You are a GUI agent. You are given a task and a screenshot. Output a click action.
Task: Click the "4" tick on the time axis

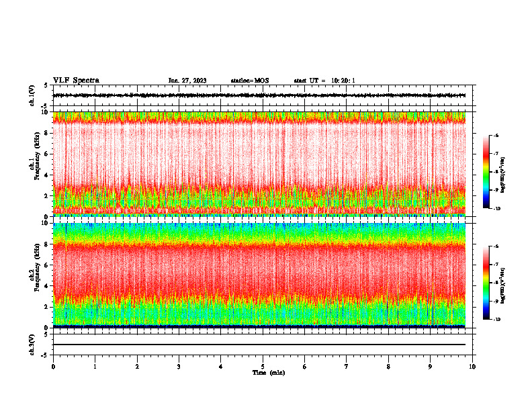coord(221,367)
